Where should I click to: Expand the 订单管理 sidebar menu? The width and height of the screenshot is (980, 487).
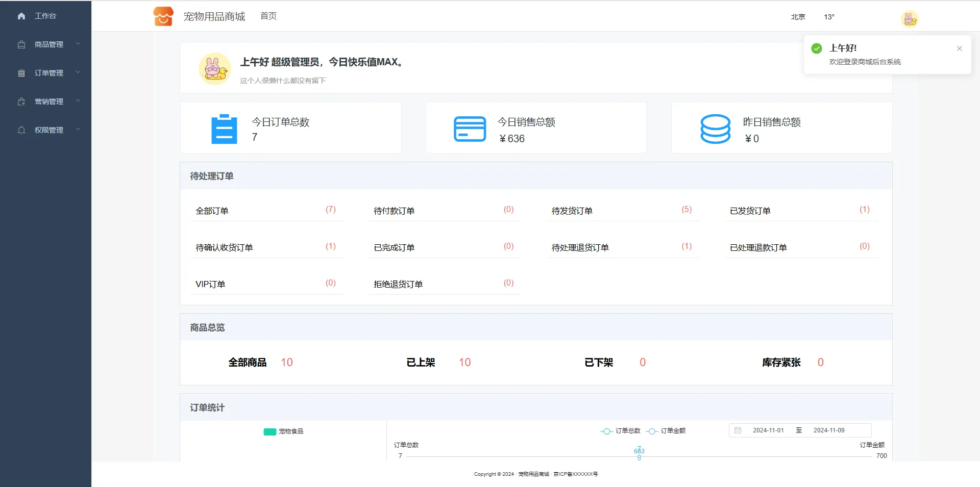[x=49, y=73]
